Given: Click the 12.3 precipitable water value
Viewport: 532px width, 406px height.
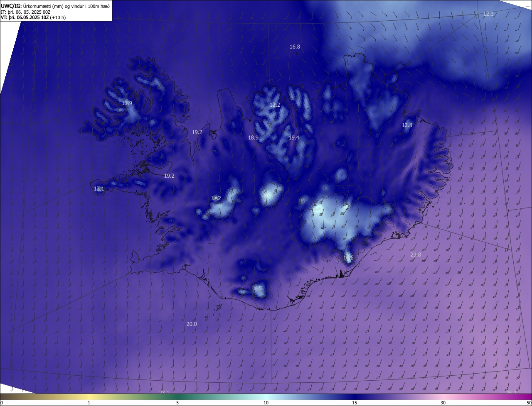Looking at the screenshot, I should coord(488,14).
